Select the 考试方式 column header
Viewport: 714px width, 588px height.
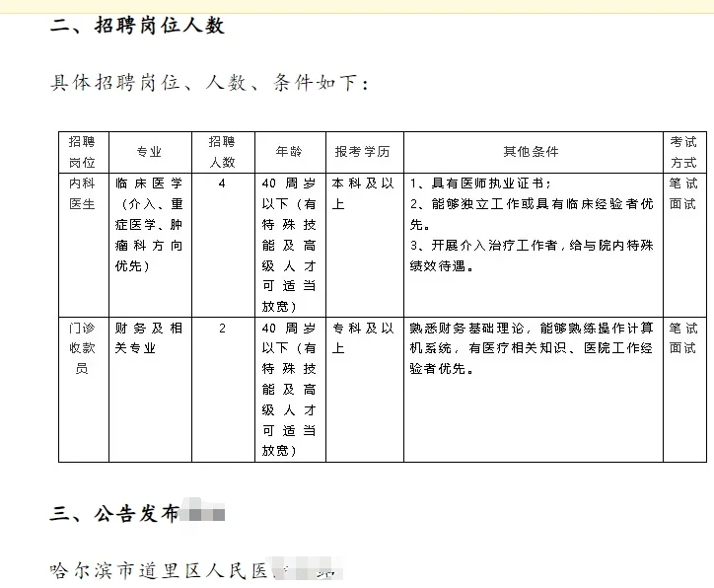(x=683, y=152)
